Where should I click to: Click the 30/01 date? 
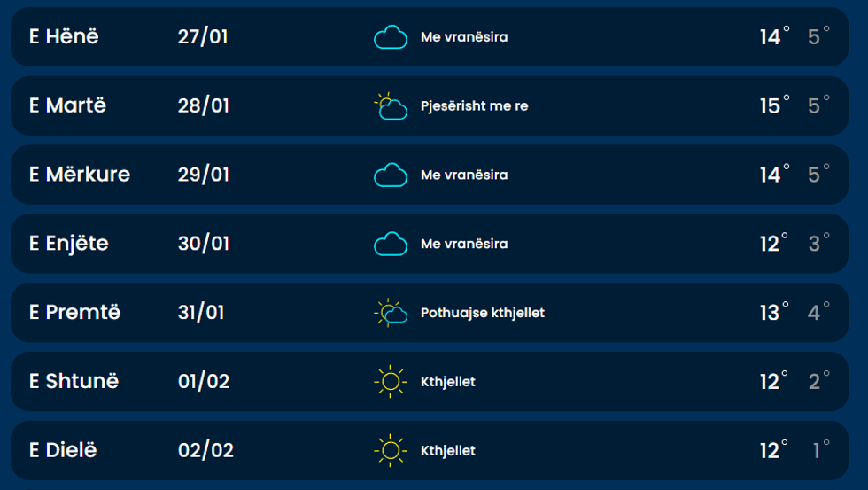pyautogui.click(x=204, y=244)
